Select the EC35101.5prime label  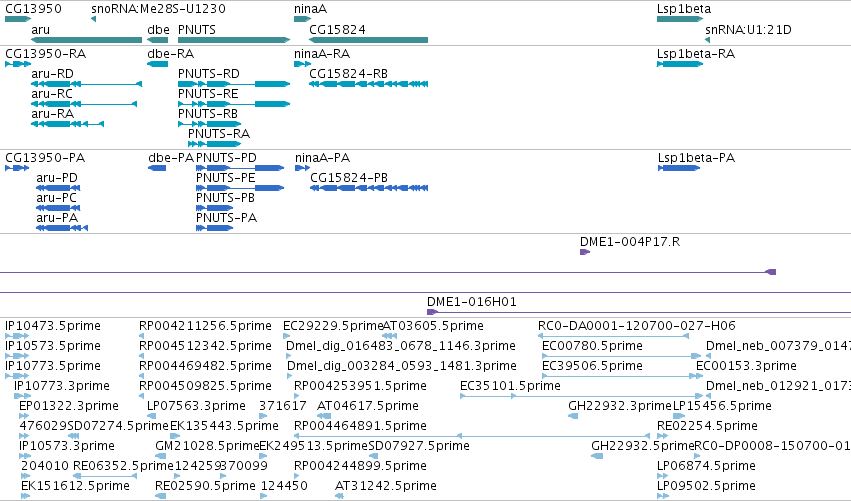click(x=510, y=386)
